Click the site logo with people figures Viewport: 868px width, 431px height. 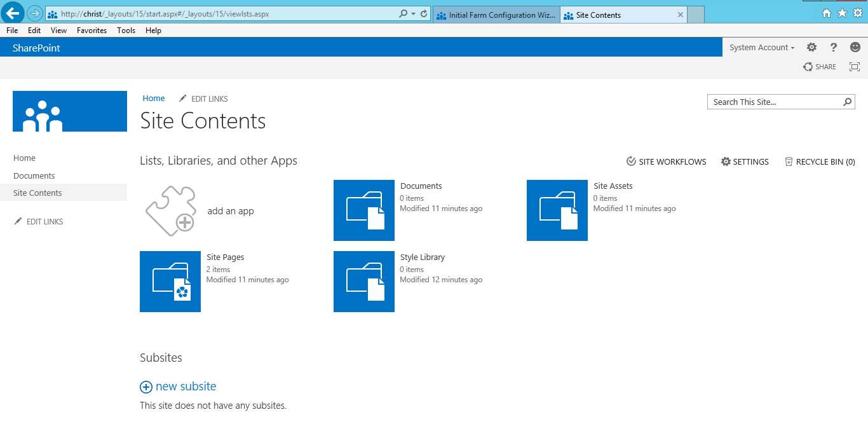pyautogui.click(x=70, y=111)
